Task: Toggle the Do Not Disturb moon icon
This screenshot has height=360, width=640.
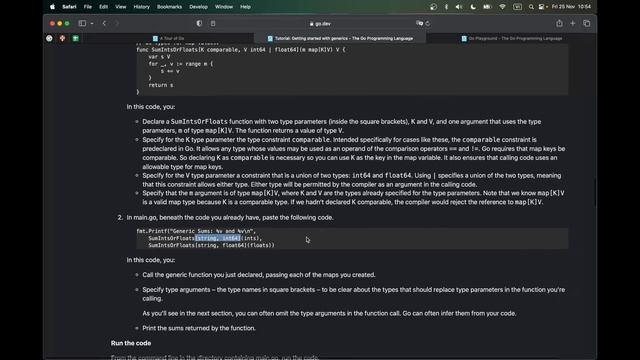Action: (473, 7)
